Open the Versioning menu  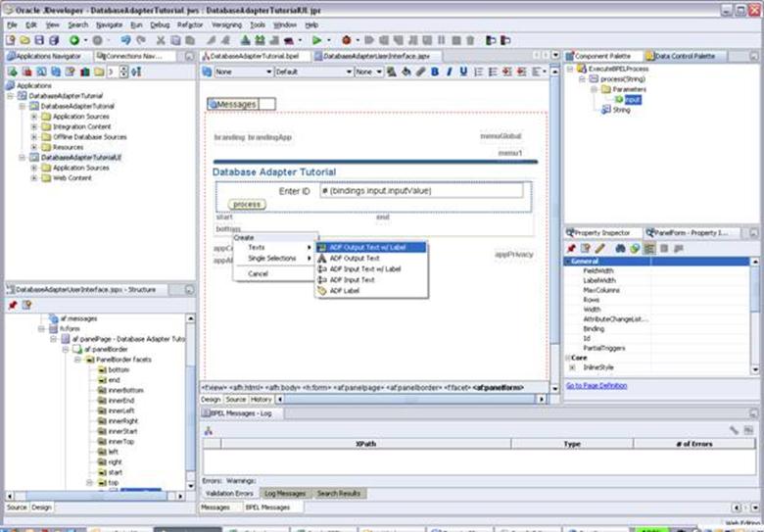point(226,24)
